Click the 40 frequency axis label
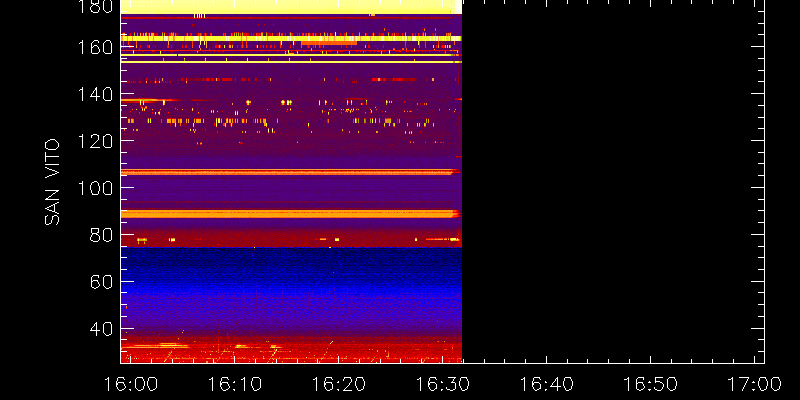The height and width of the screenshot is (400, 800). (102, 328)
